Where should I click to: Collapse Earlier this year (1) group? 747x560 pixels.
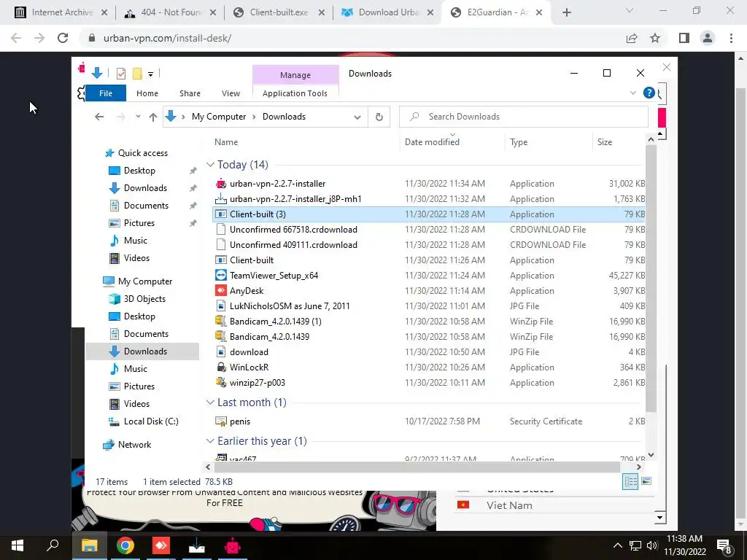tap(210, 441)
